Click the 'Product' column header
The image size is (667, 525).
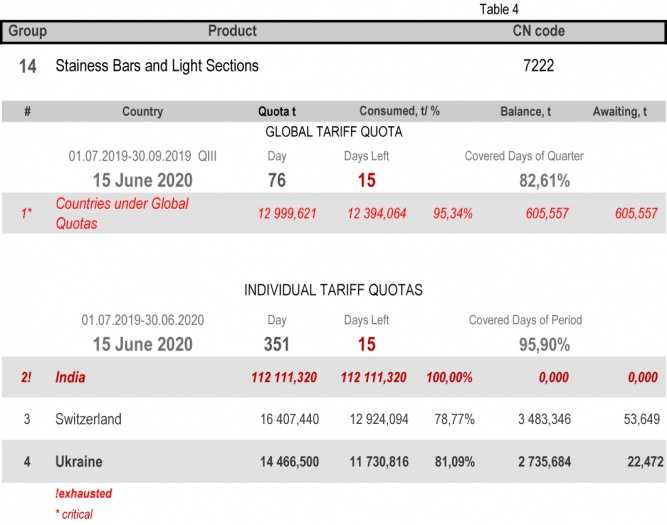[232, 31]
